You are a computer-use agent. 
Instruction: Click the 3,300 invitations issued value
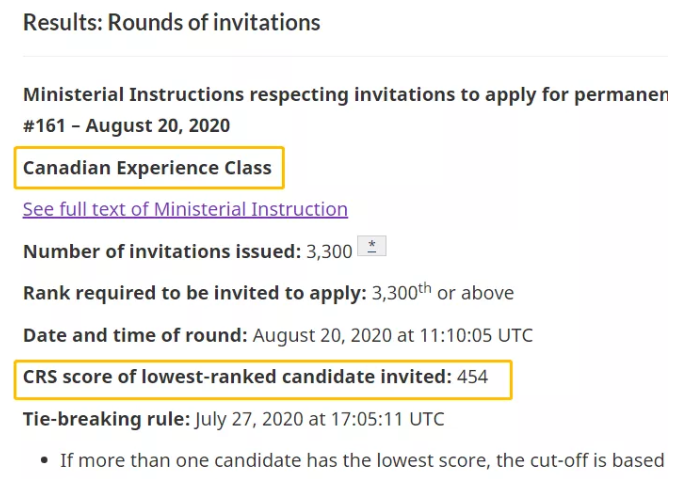(327, 251)
